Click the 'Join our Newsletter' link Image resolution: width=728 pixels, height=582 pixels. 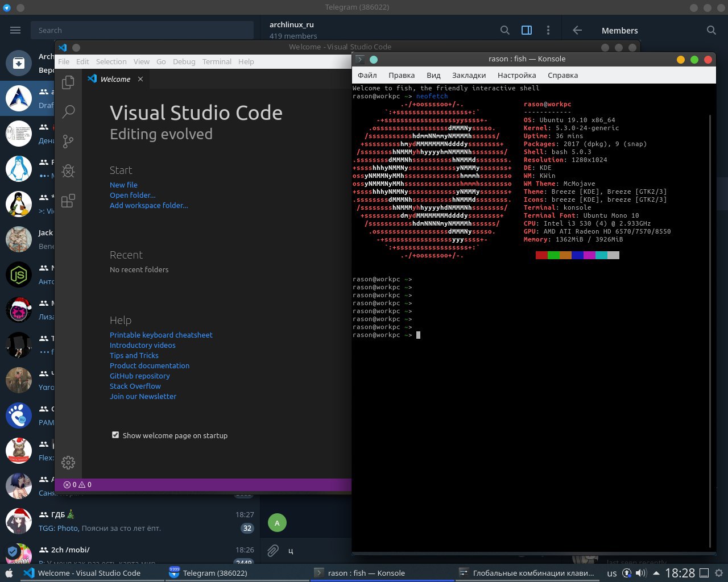pos(143,396)
